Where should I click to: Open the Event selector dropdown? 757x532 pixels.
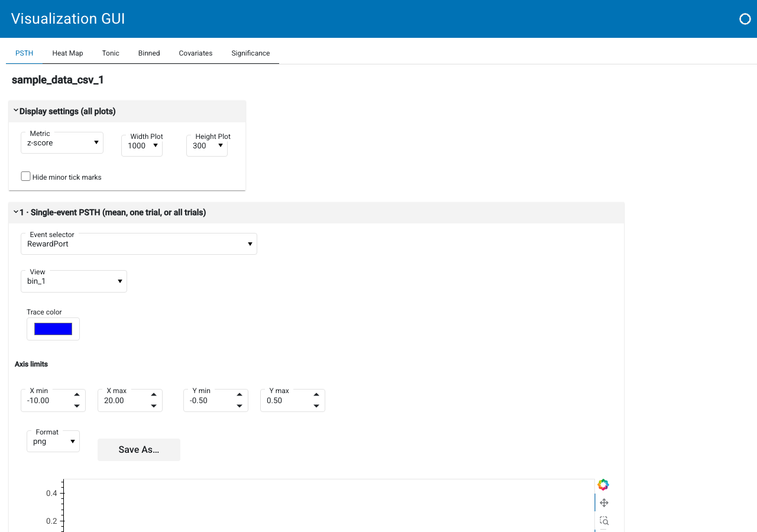point(139,244)
